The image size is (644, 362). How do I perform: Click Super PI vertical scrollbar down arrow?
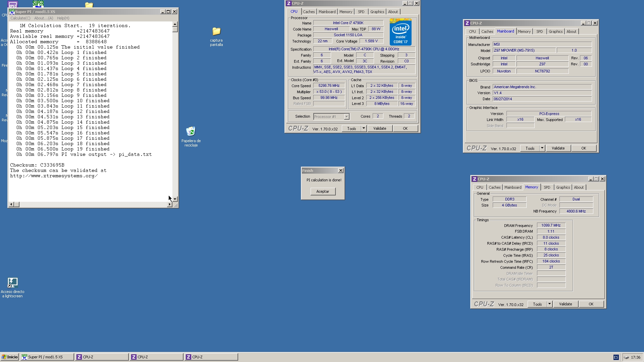tap(175, 199)
